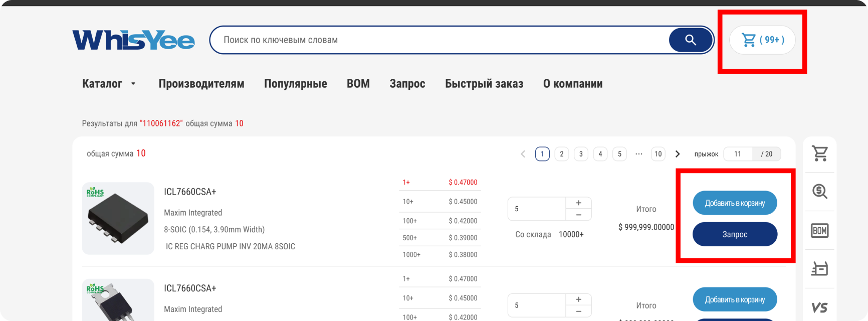The height and width of the screenshot is (321, 868).
Task: Click the magnifier search button
Action: pyautogui.click(x=691, y=40)
